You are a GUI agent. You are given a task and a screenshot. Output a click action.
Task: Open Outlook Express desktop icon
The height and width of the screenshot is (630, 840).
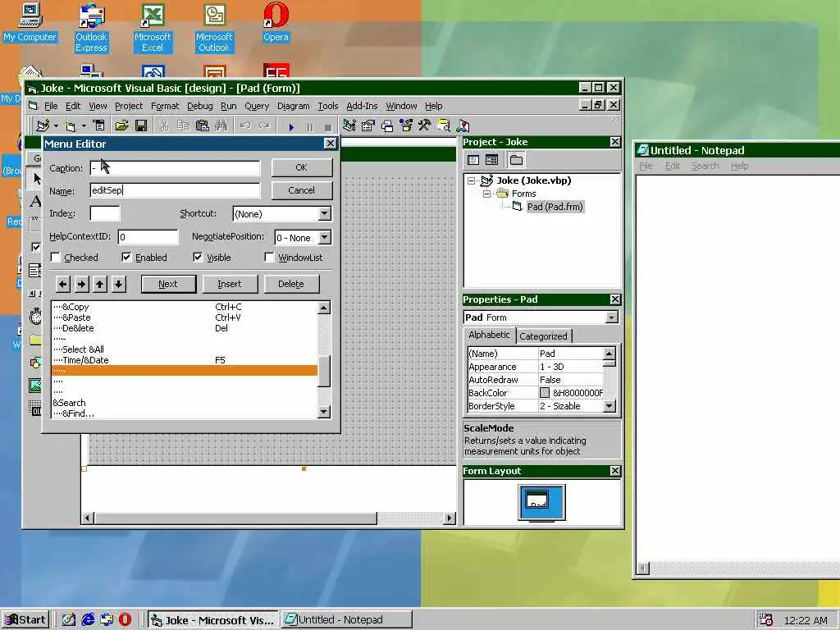91,28
